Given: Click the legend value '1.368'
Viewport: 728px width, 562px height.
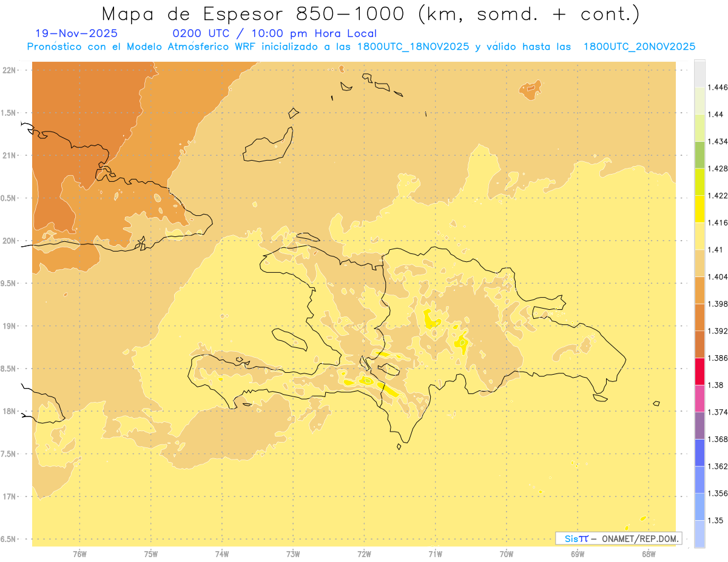Looking at the screenshot, I should (x=718, y=439).
